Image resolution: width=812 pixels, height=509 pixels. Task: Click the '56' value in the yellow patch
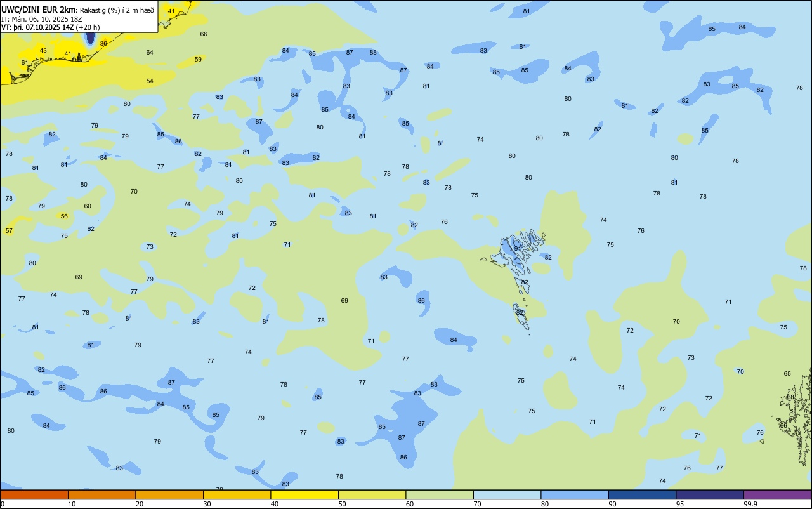(64, 216)
